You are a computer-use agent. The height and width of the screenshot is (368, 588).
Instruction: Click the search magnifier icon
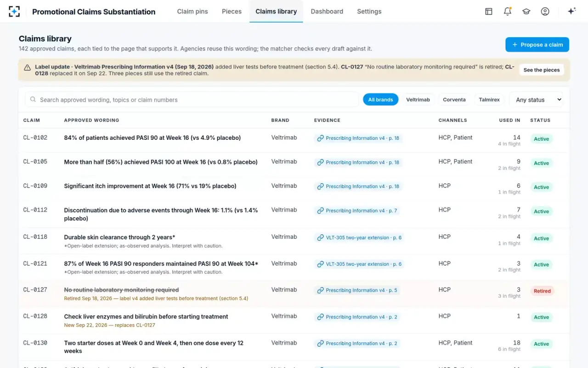click(33, 99)
